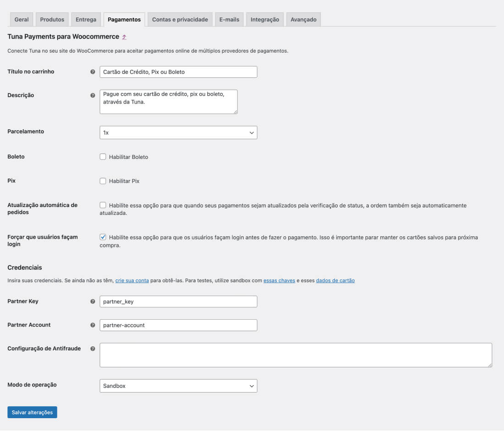Switch to the Avançado tab
504x431 pixels.
[x=303, y=20]
